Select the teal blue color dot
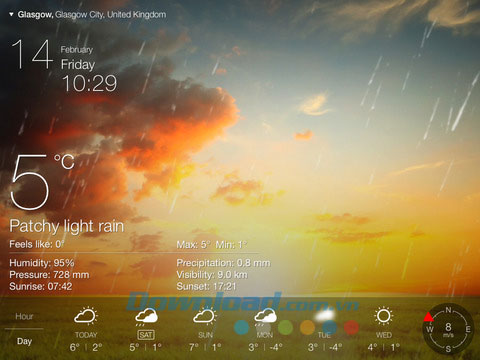Image resolution: width=480 pixels, height=360 pixels. pyautogui.click(x=241, y=327)
